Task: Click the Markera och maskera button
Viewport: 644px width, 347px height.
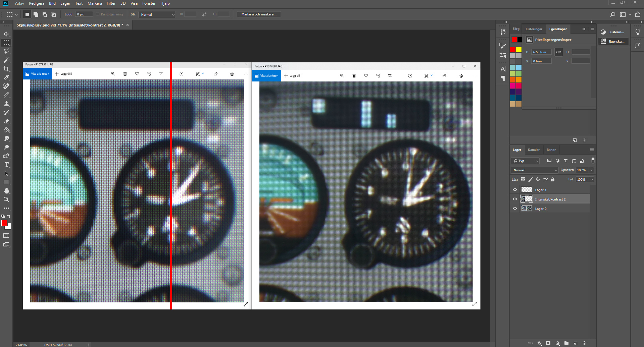Action: coord(259,14)
